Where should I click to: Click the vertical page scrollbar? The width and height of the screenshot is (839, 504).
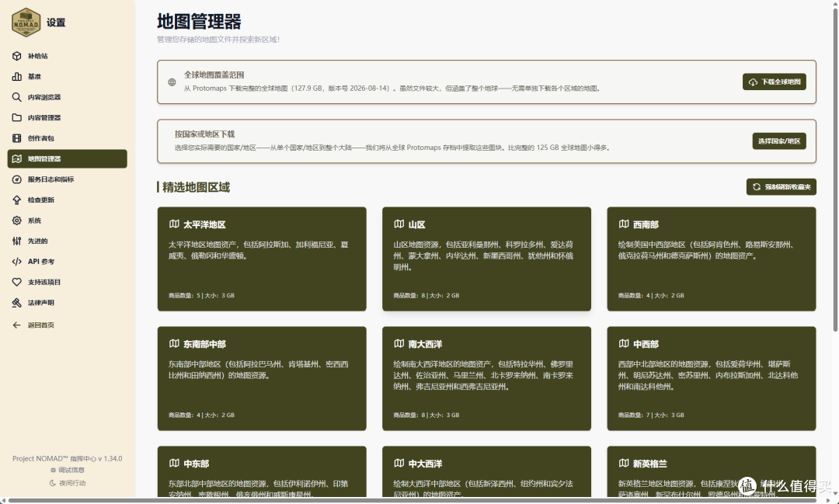pos(835,169)
